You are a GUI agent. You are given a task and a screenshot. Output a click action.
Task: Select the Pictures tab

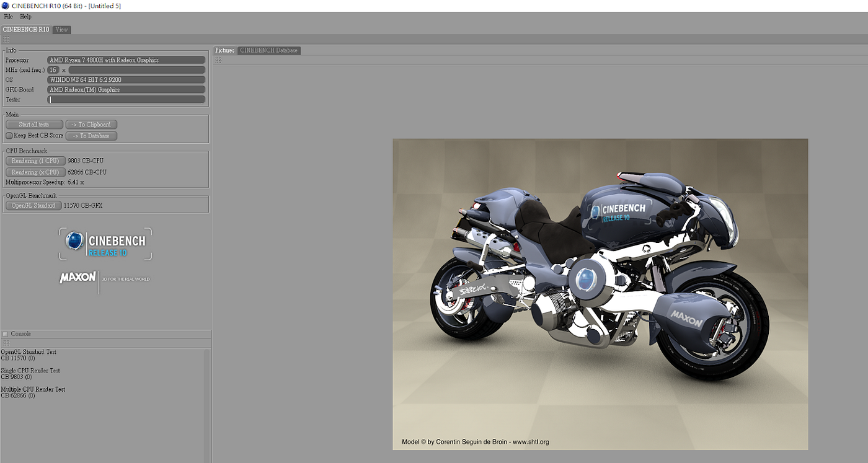tap(225, 50)
